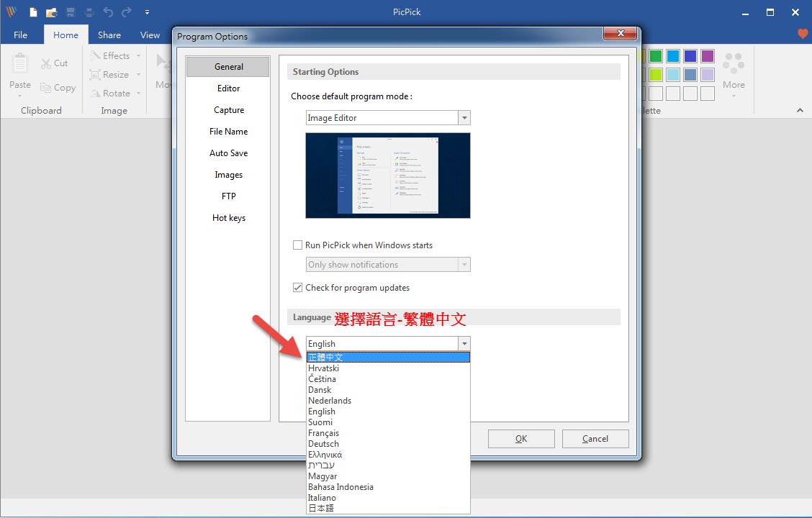812x518 pixels.
Task: Choose Bahasa Indonesia from the language list
Action: point(389,488)
